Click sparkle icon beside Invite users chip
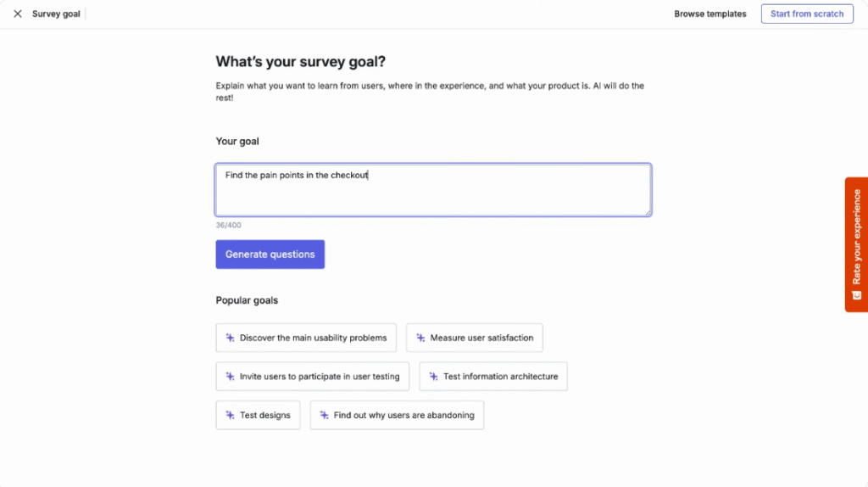 (230, 377)
